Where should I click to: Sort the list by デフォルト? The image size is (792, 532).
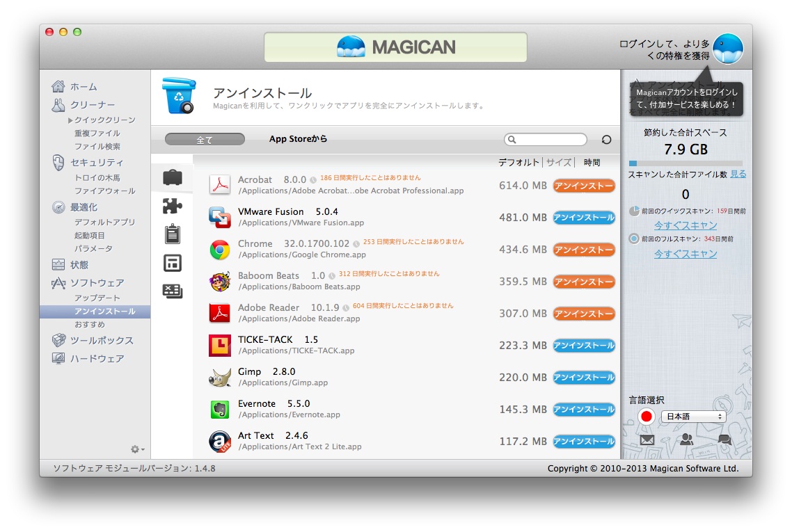[518, 163]
